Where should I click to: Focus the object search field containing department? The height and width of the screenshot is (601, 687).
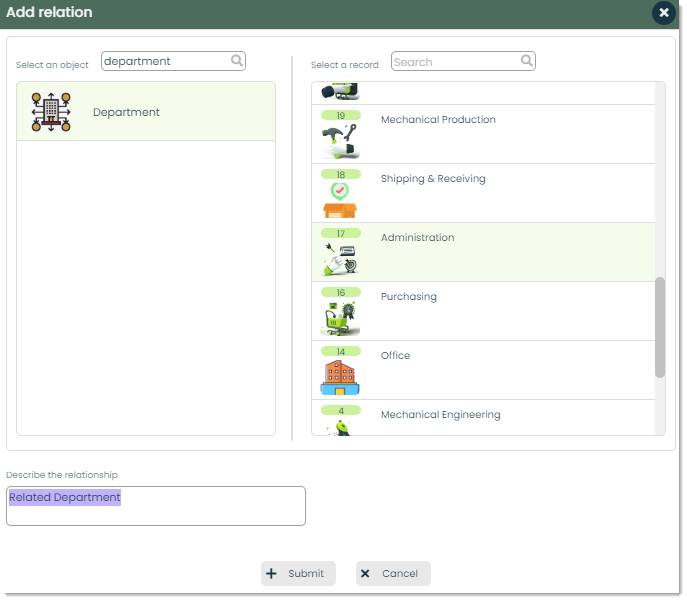tap(173, 61)
